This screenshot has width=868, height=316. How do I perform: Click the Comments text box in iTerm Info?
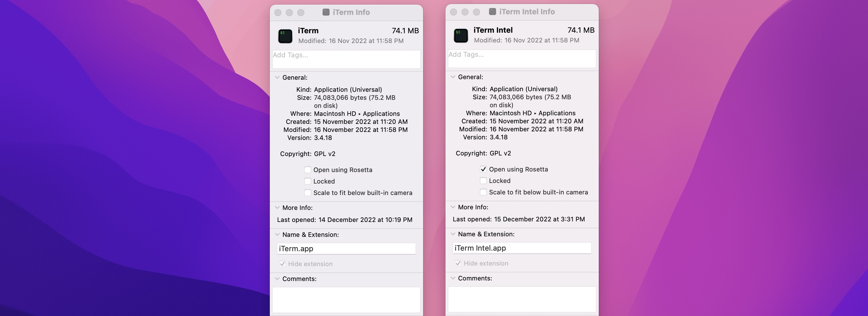[x=346, y=299]
